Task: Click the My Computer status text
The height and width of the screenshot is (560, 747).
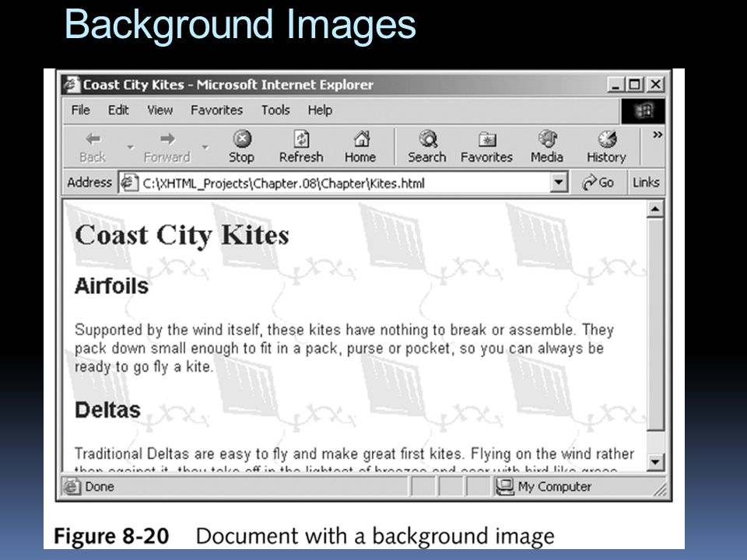Action: point(555,487)
